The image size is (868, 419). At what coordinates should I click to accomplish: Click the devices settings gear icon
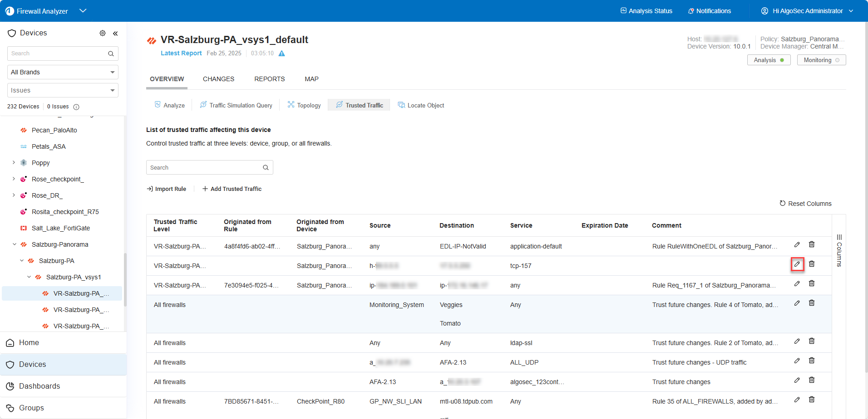point(103,33)
